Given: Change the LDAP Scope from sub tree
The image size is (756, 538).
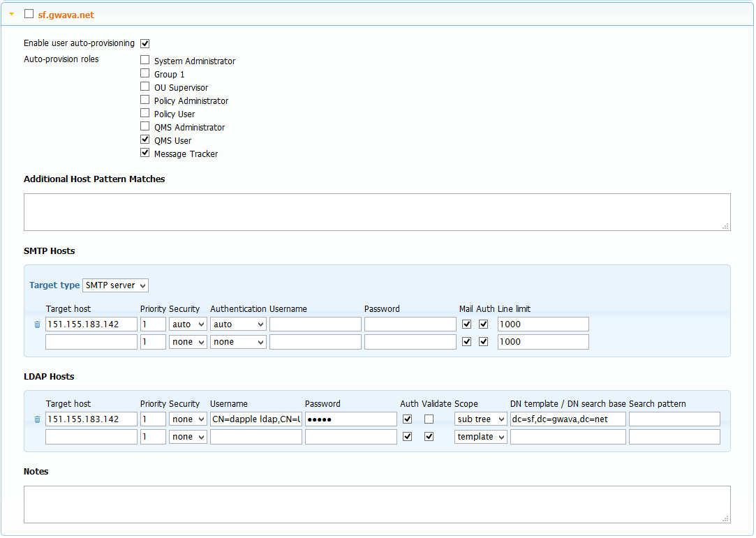Looking at the screenshot, I should point(480,419).
